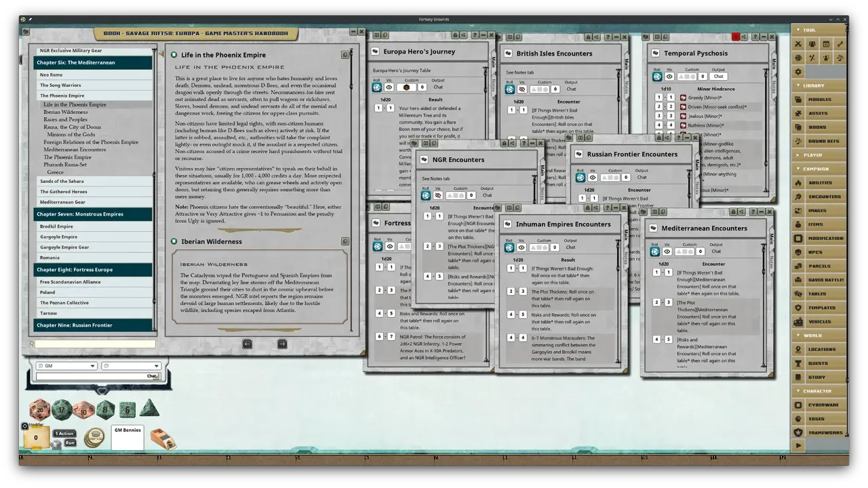The height and width of the screenshot is (488, 868).
Task: Open Abilities in Campaign sidebar
Action: pos(819,183)
